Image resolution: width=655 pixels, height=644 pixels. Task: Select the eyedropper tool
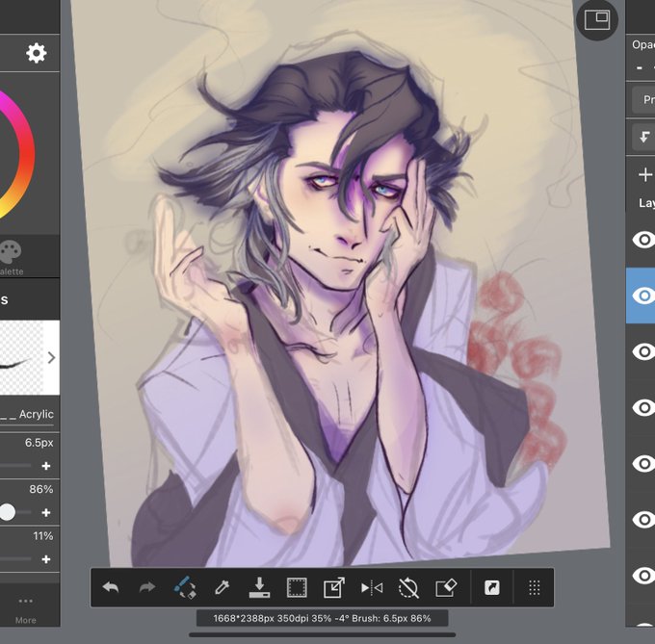pos(222,587)
